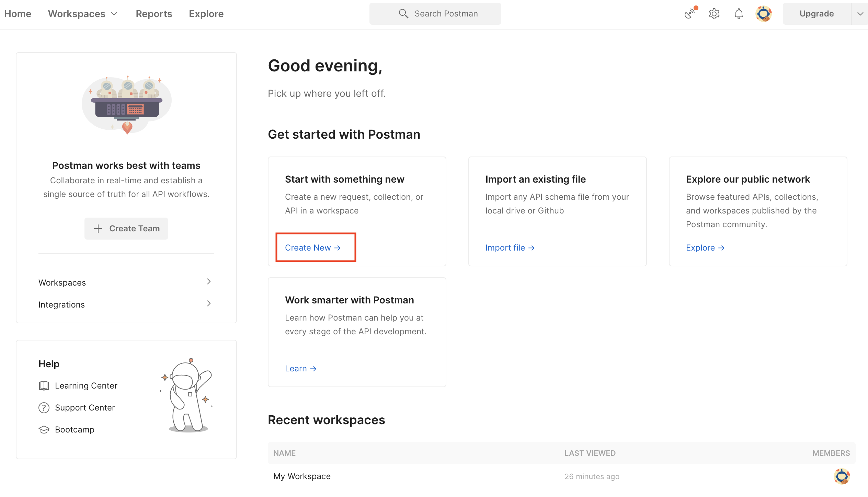
Task: Open the Explore page from top nav
Action: 206,14
